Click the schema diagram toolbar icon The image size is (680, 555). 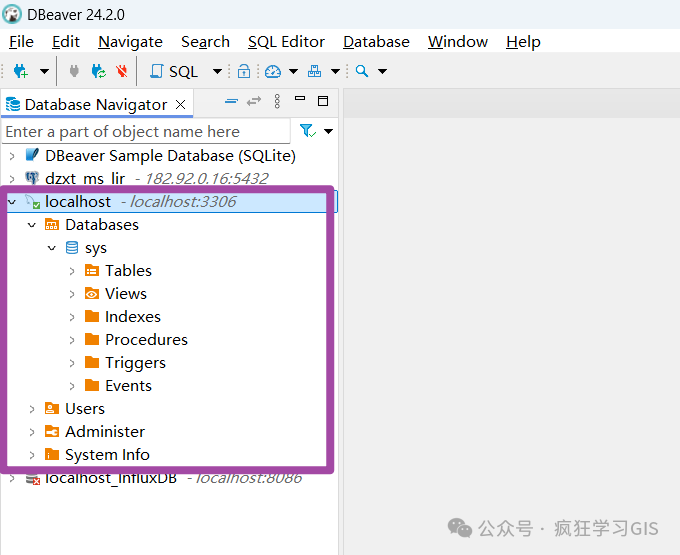click(314, 71)
